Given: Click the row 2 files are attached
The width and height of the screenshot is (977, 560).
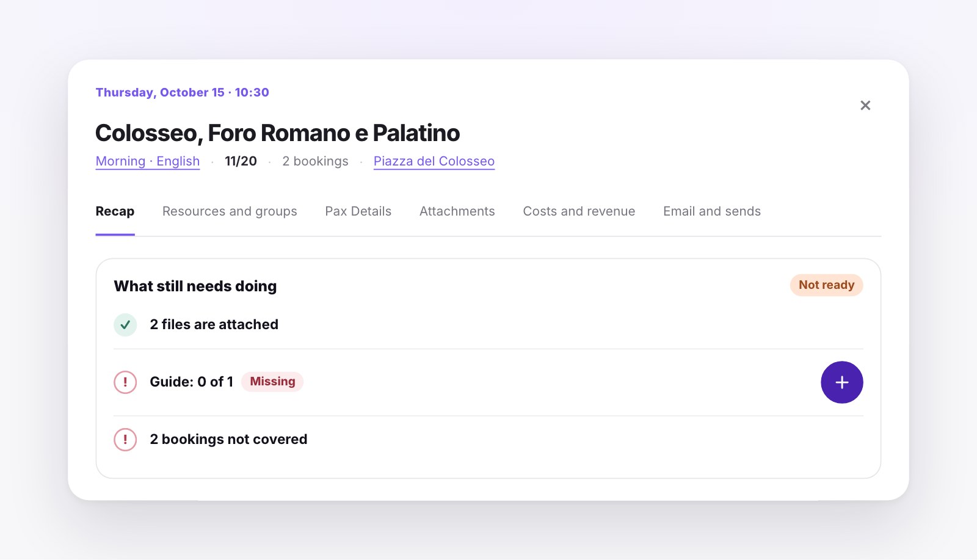Looking at the screenshot, I should coord(488,325).
